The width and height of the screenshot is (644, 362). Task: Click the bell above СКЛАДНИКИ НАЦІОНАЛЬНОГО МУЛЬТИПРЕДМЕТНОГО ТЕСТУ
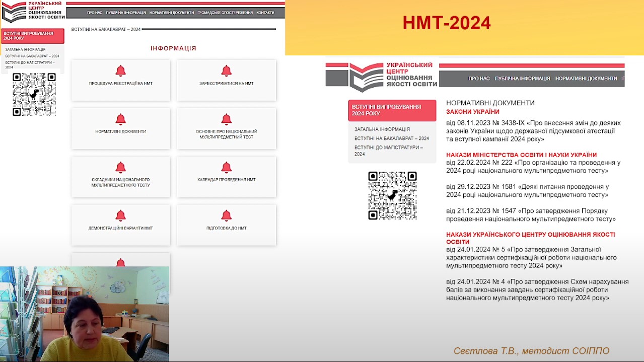tap(120, 168)
